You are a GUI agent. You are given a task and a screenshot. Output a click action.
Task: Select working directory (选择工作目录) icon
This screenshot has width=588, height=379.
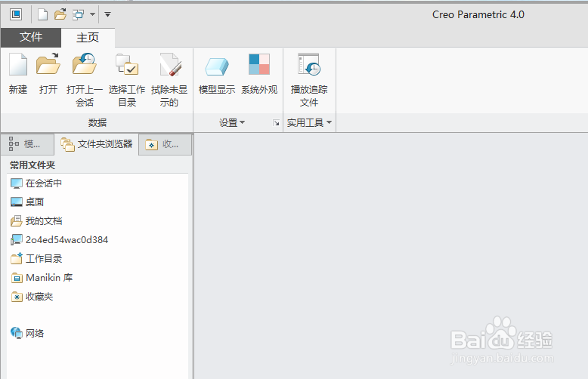127,64
